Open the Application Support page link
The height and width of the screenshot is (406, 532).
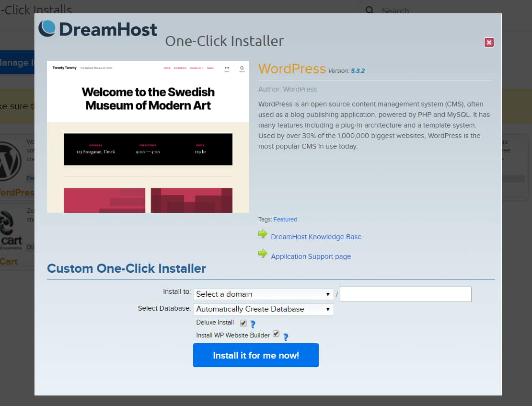[311, 256]
